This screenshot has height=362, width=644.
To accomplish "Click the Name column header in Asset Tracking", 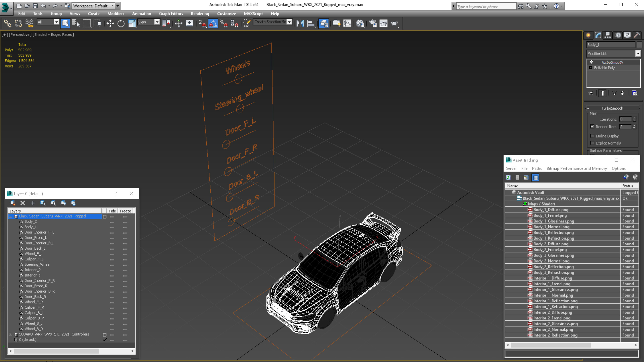I will (x=562, y=186).
